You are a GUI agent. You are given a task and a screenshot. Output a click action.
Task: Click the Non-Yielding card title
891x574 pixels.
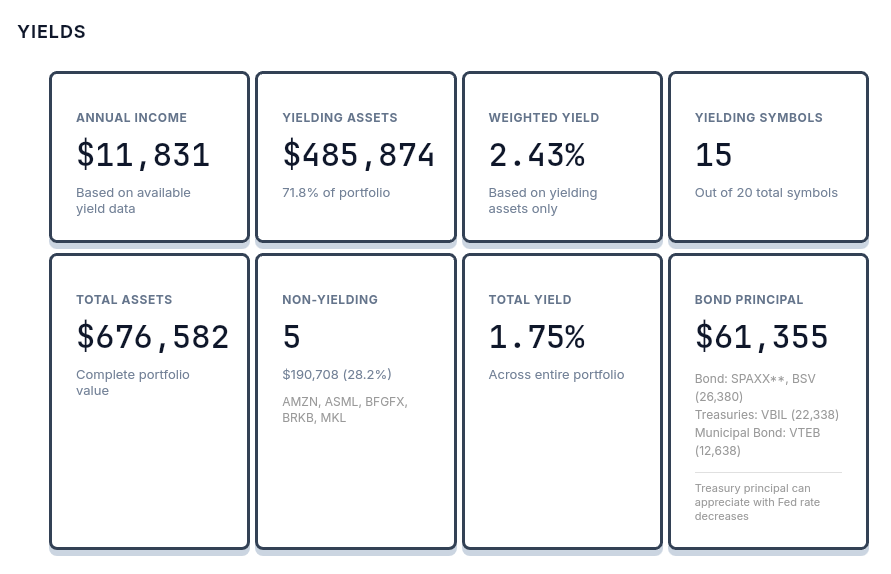click(330, 300)
